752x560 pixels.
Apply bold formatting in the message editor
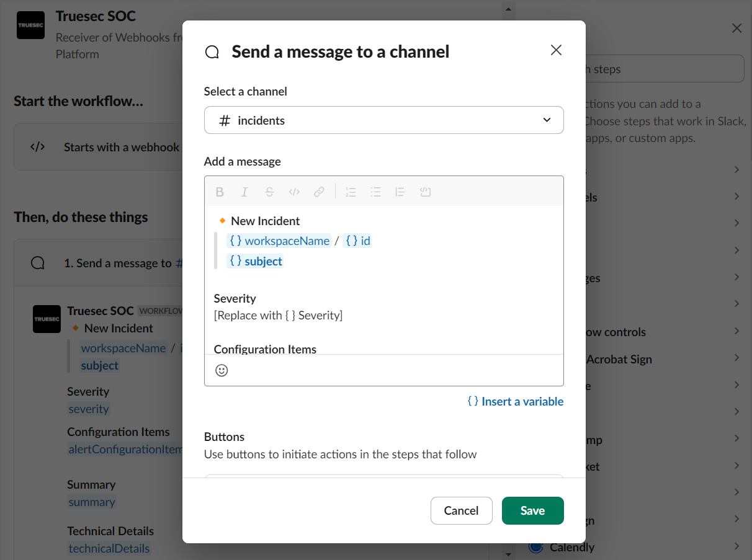point(220,192)
